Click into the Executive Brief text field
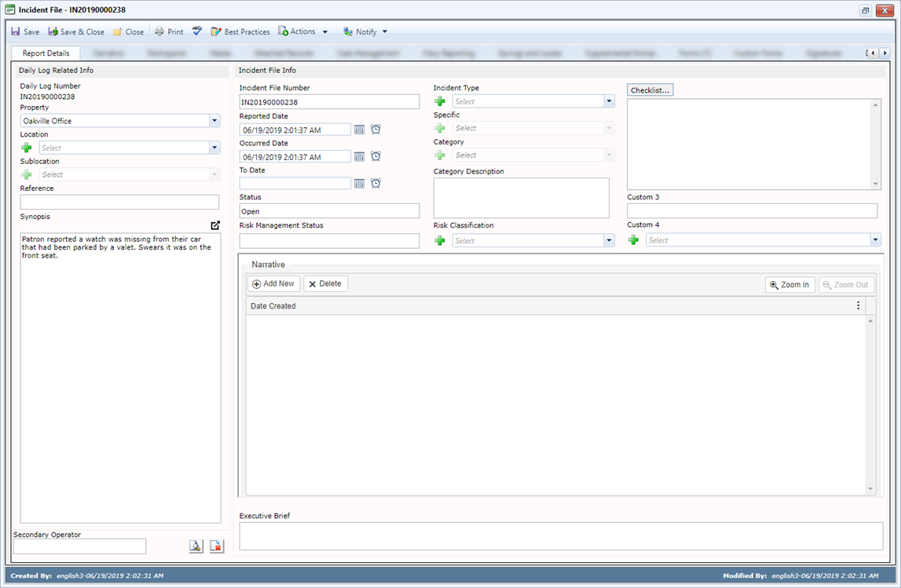The width and height of the screenshot is (901, 588). coord(561,536)
